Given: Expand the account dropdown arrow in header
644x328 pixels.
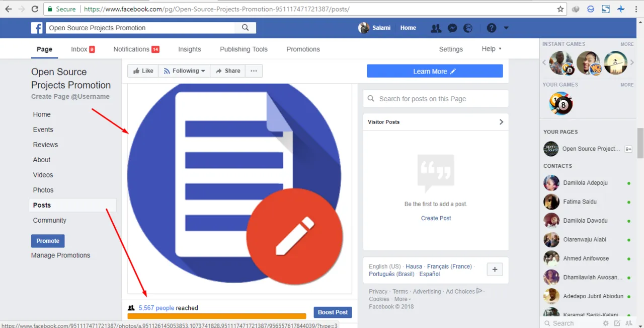Looking at the screenshot, I should pos(506,28).
